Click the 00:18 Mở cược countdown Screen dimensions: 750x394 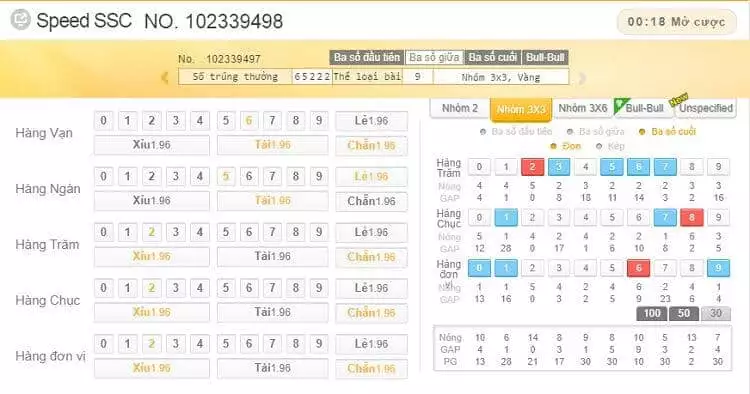(x=676, y=22)
